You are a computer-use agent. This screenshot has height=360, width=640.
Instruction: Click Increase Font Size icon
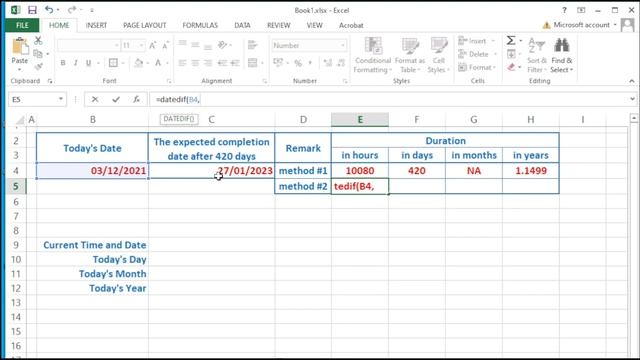[153, 45]
